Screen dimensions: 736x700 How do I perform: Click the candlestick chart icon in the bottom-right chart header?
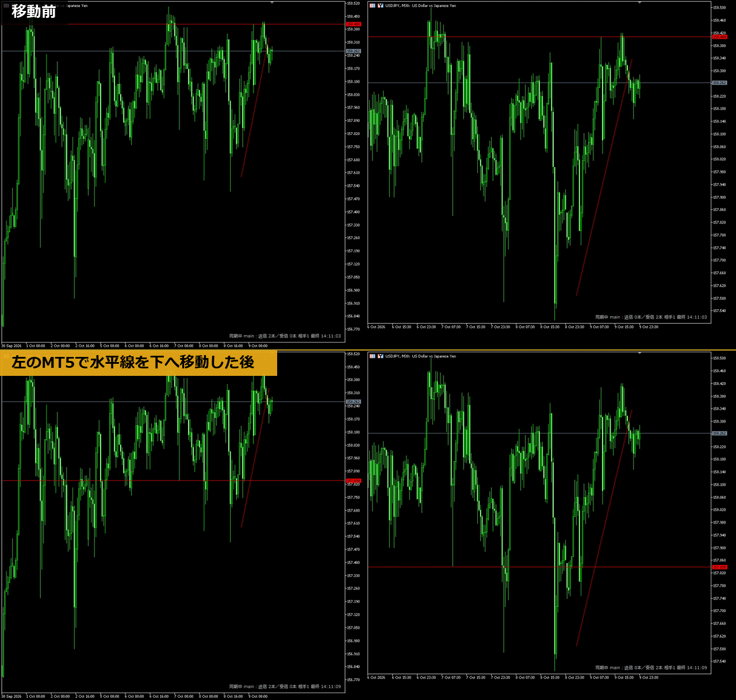380,356
